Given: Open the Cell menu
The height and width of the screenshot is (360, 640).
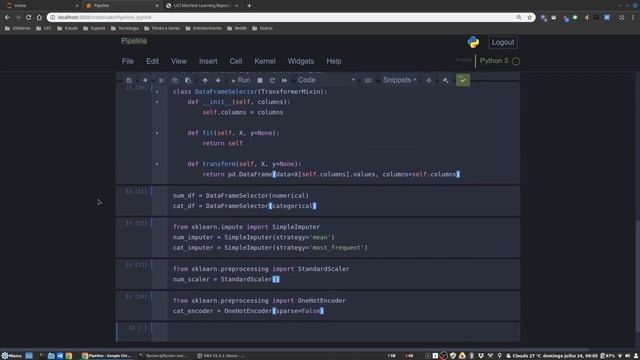Looking at the screenshot, I should [236, 61].
